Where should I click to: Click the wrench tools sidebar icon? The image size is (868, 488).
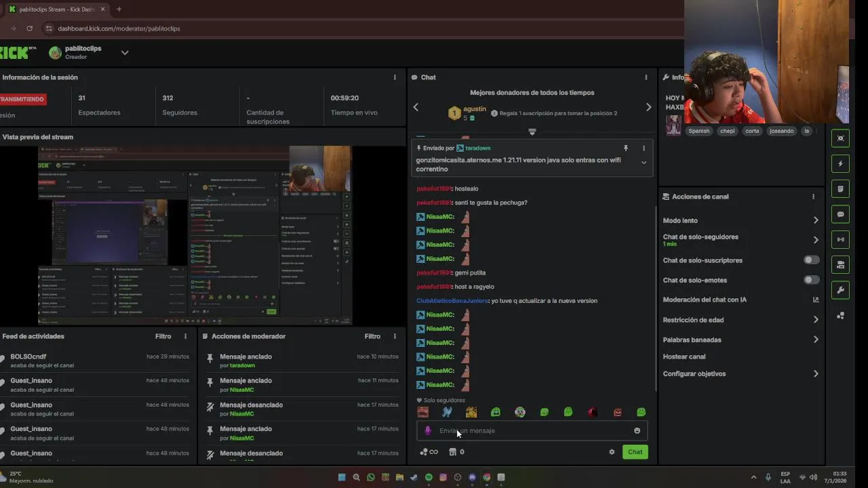coord(841,290)
